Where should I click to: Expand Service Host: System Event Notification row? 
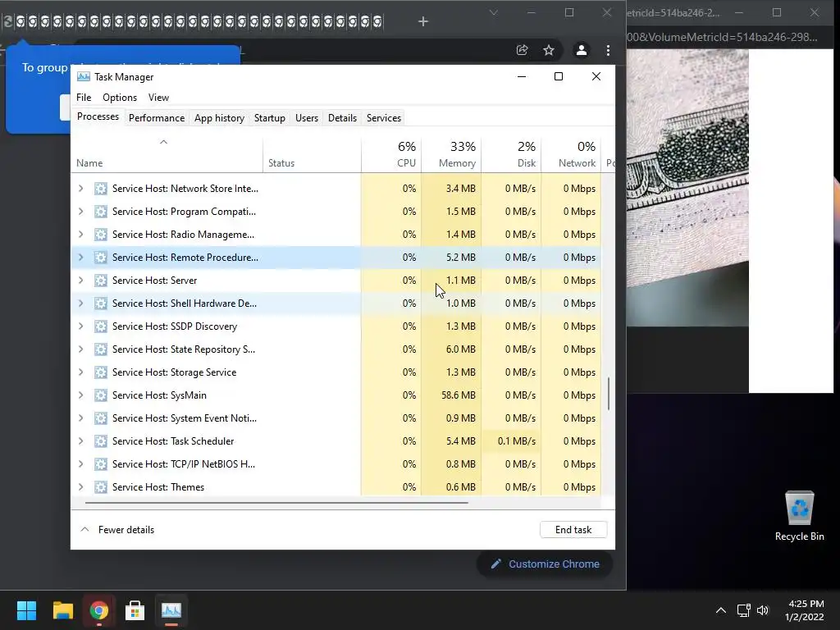81,418
